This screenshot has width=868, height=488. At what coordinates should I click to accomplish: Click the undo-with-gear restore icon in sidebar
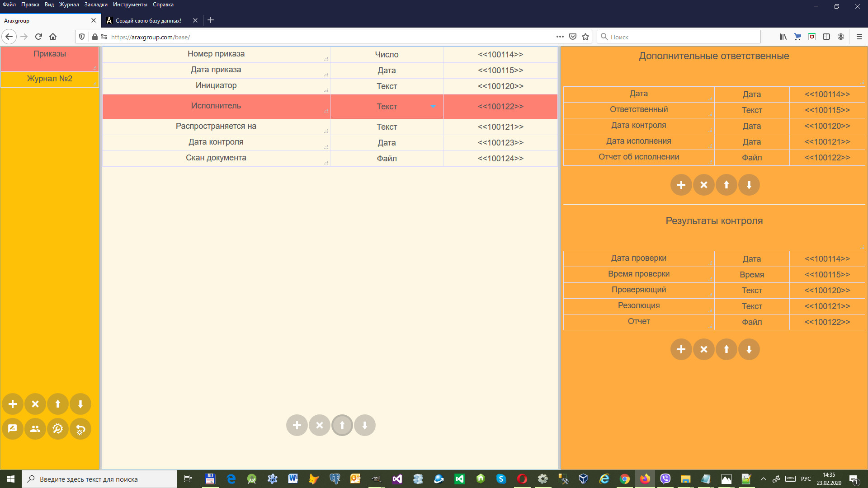click(x=80, y=429)
